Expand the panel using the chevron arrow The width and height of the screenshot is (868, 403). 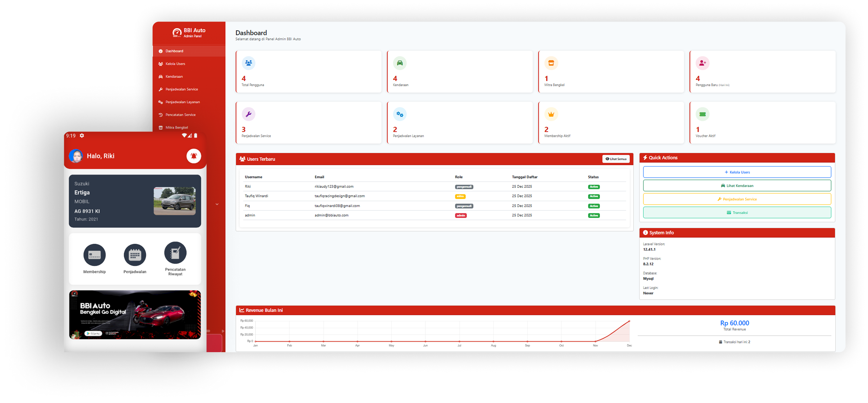(x=217, y=204)
